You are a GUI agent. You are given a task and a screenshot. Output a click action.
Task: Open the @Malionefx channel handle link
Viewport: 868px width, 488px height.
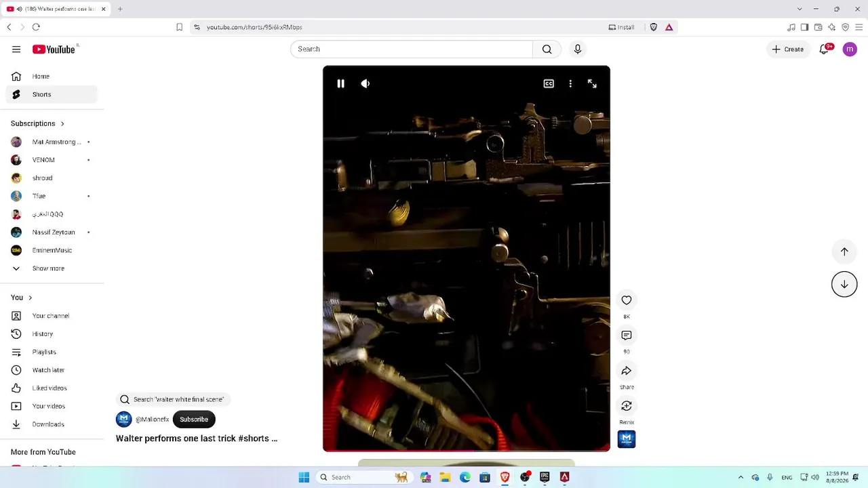152,420
